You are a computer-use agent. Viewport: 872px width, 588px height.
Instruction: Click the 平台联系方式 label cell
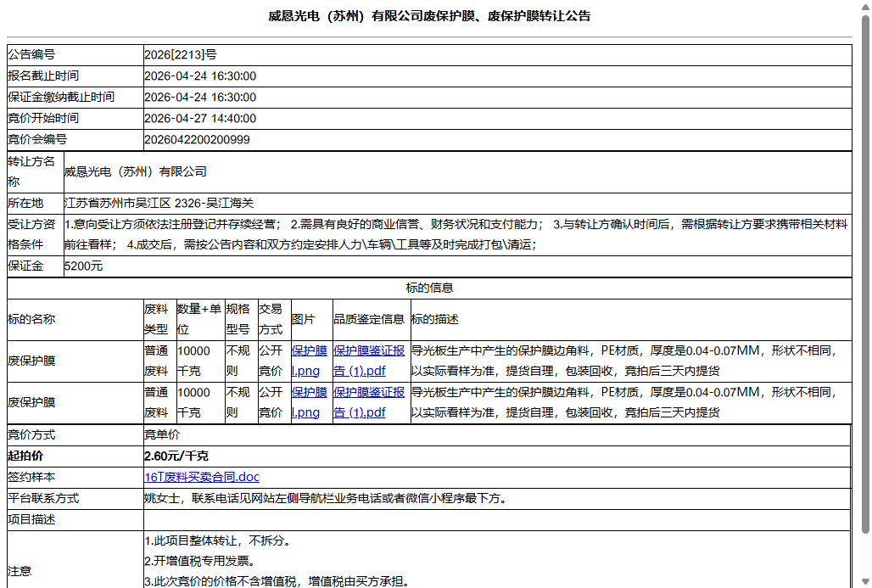[75, 498]
